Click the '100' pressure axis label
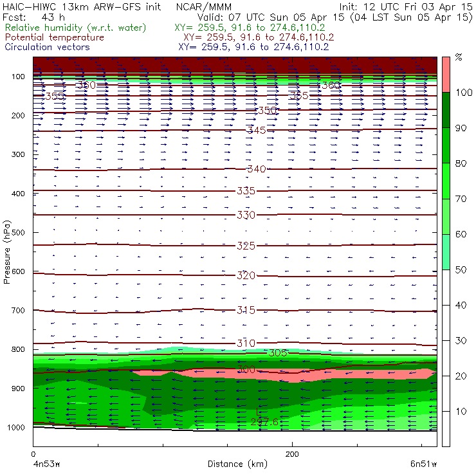476x476 pixels. [18, 77]
